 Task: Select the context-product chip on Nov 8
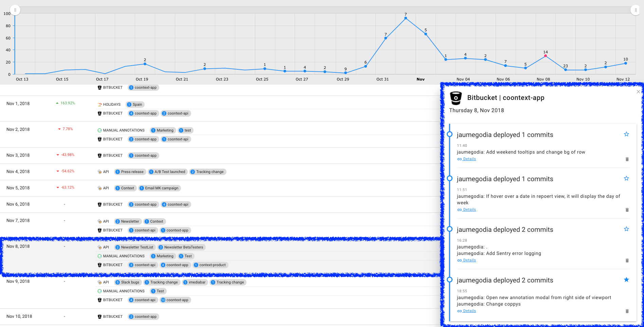pos(210,265)
